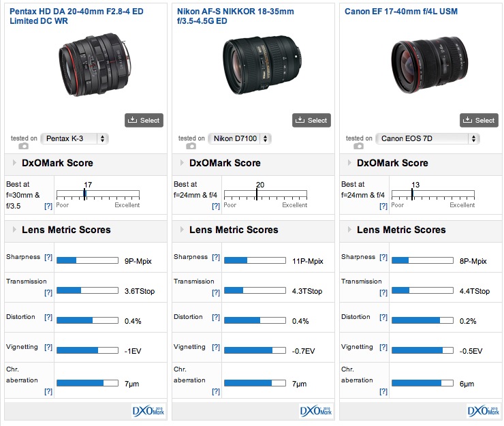The height and width of the screenshot is (426, 504).
Task: Open the Canon EOS 7D camera dropdown
Action: 428,138
